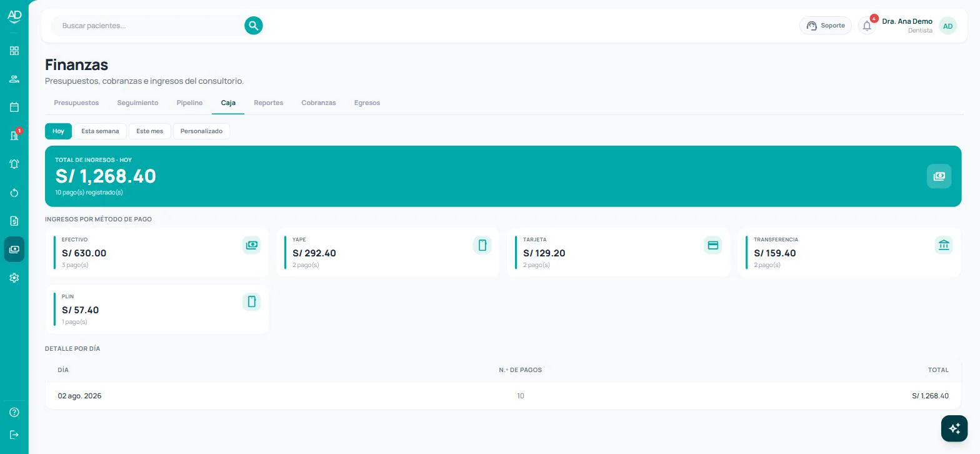Click the Finanzas page heading
980x454 pixels.
tap(76, 64)
